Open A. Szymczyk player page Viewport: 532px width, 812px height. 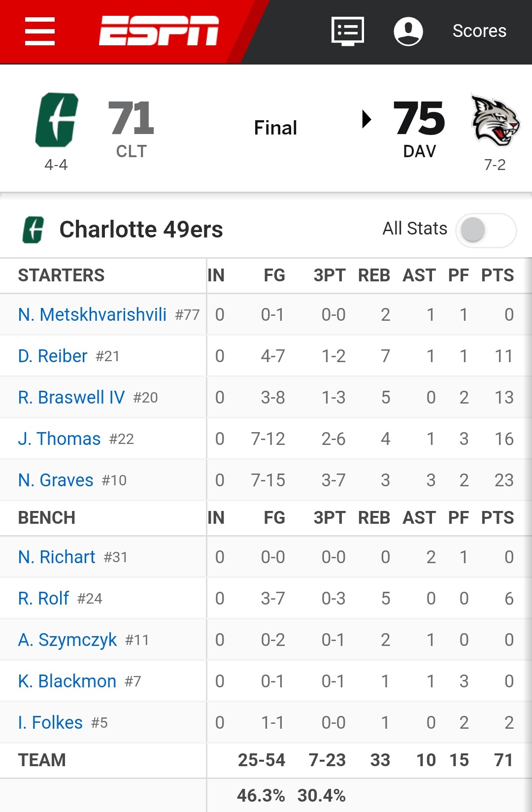pos(67,640)
